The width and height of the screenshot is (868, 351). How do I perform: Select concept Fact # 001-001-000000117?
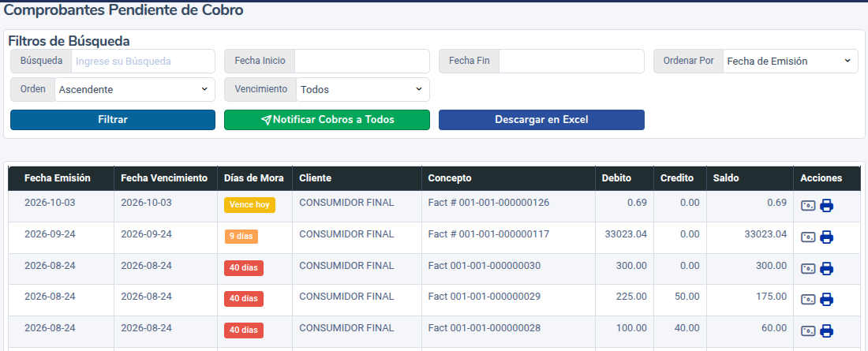click(x=488, y=234)
